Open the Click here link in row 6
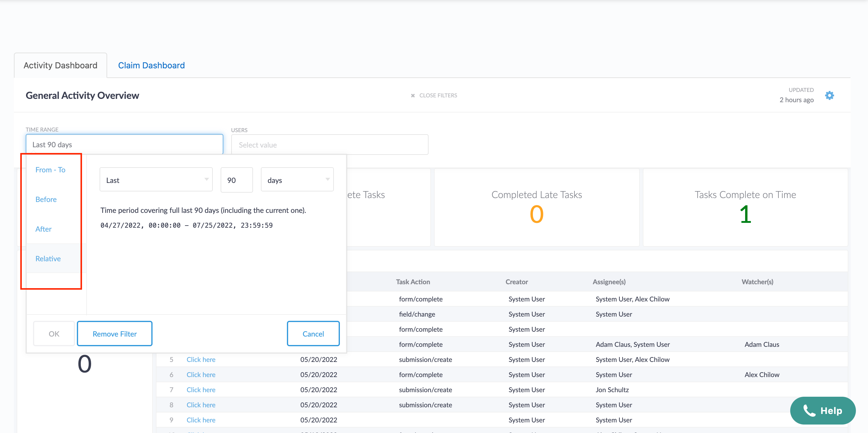Image resolution: width=868 pixels, height=433 pixels. pyautogui.click(x=201, y=375)
